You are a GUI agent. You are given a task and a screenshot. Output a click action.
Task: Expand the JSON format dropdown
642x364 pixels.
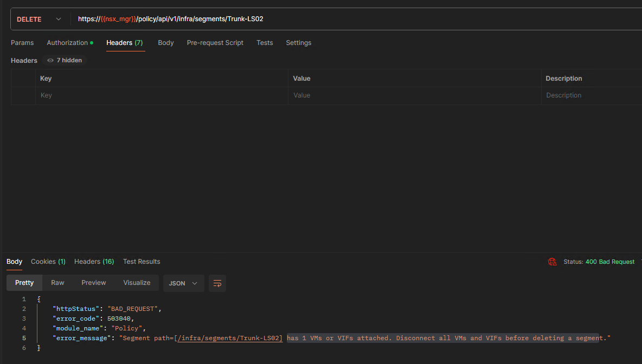click(183, 283)
